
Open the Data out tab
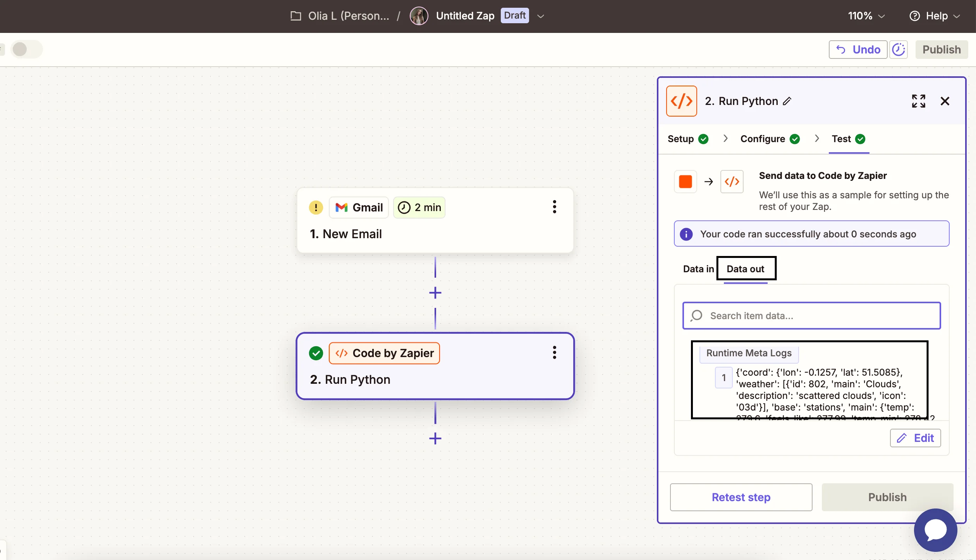[x=746, y=269]
